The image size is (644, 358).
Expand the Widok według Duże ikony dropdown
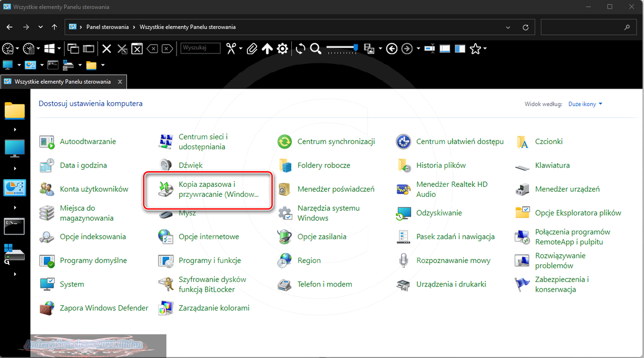click(585, 104)
